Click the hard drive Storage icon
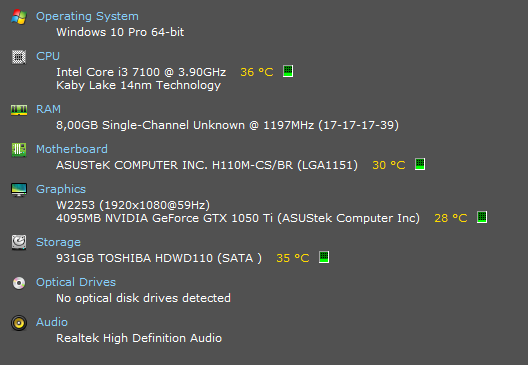Viewport: 528px width, 365px height. pos(19,242)
